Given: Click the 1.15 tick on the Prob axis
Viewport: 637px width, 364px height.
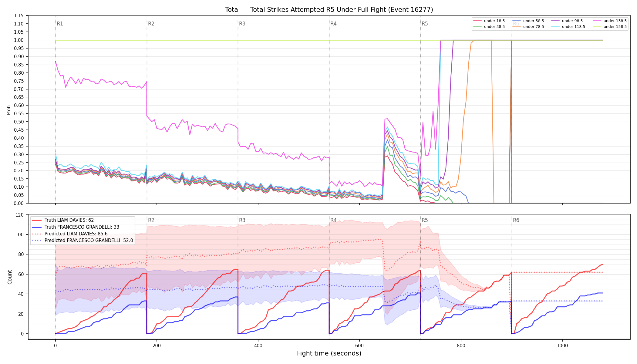Looking at the screenshot, I should tap(19, 16).
